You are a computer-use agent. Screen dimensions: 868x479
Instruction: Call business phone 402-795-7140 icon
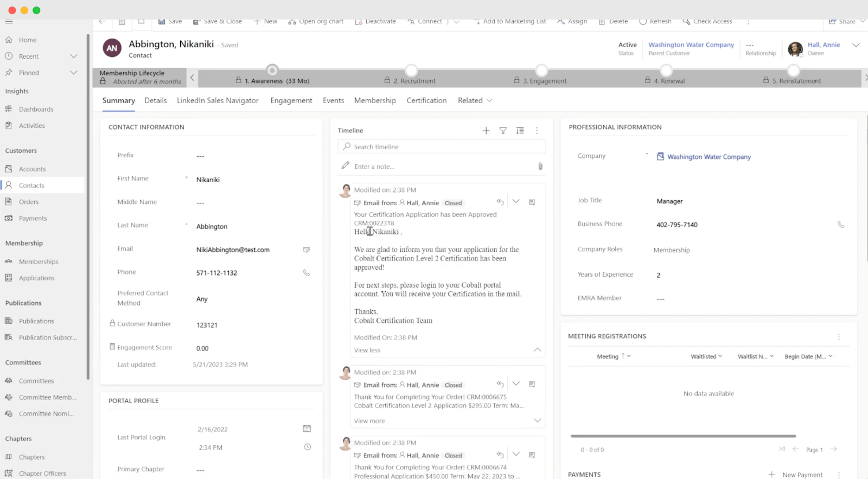pyautogui.click(x=841, y=225)
